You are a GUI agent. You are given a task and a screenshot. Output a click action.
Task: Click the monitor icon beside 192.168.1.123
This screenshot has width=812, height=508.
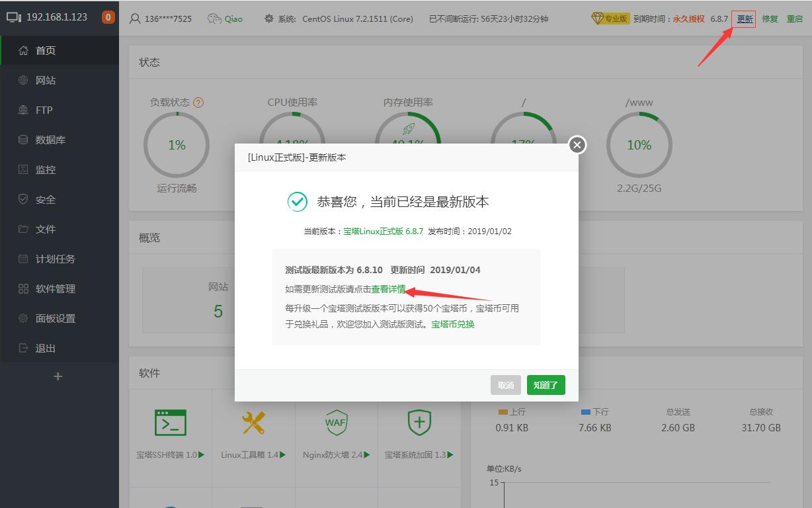[x=14, y=17]
